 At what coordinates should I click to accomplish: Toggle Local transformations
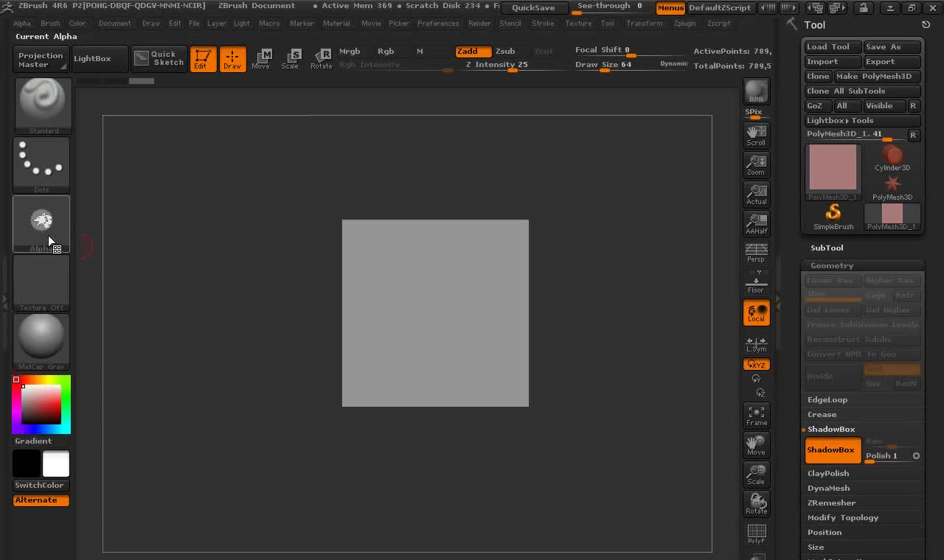click(x=756, y=312)
